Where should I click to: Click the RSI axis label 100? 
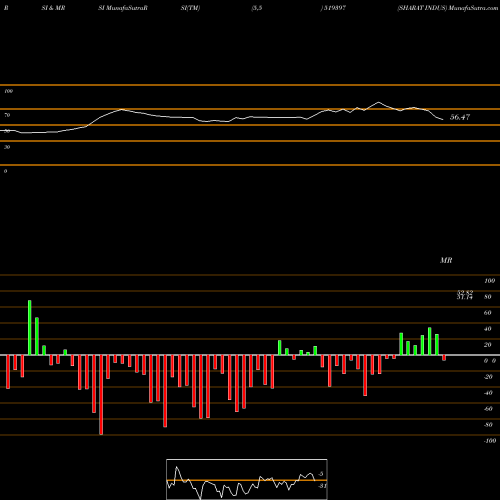coord(8,91)
